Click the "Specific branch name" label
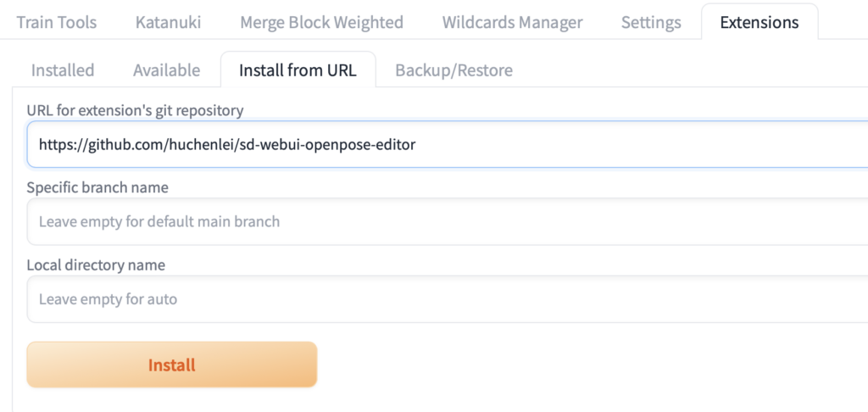 pos(97,187)
